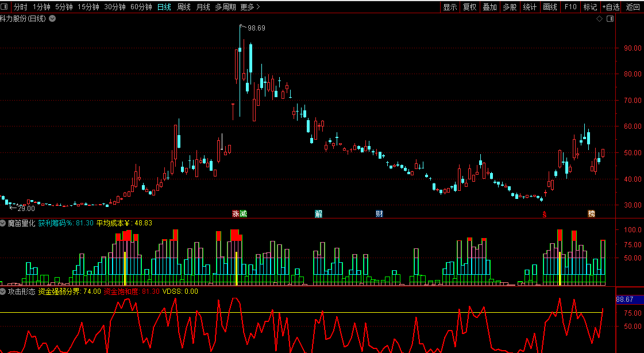Screen dimensions: 644x353
Task: Switch to the 周线 weekly period tab
Action: pyautogui.click(x=184, y=7)
